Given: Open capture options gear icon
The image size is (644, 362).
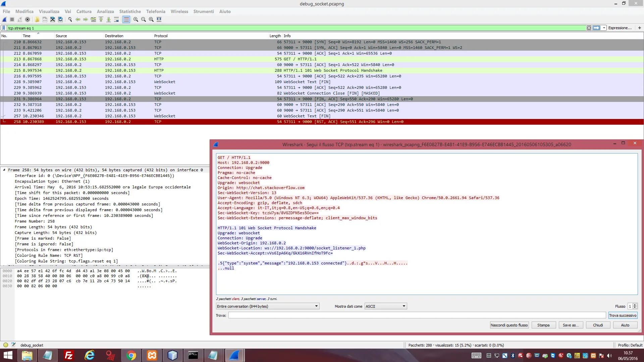Looking at the screenshot, I should (28, 19).
